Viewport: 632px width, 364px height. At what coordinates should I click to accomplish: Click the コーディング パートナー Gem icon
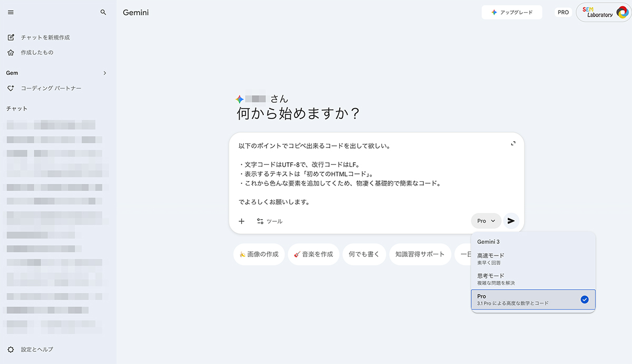point(11,88)
